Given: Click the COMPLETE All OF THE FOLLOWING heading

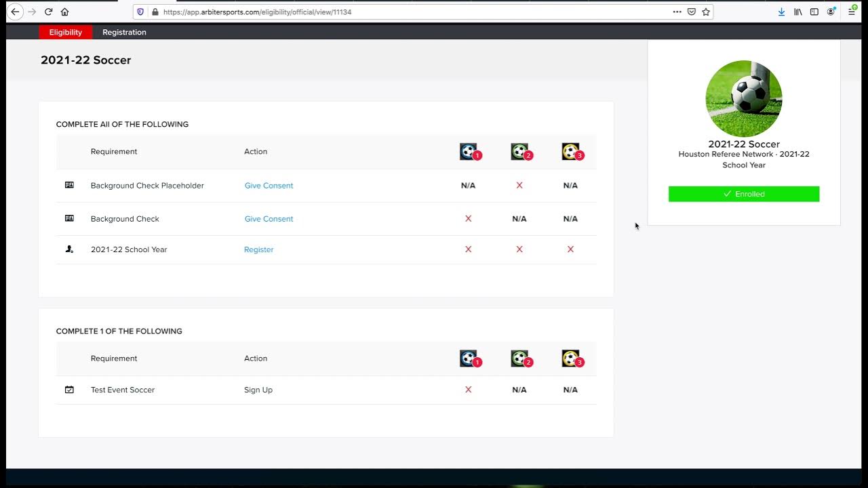Looking at the screenshot, I should (x=122, y=125).
